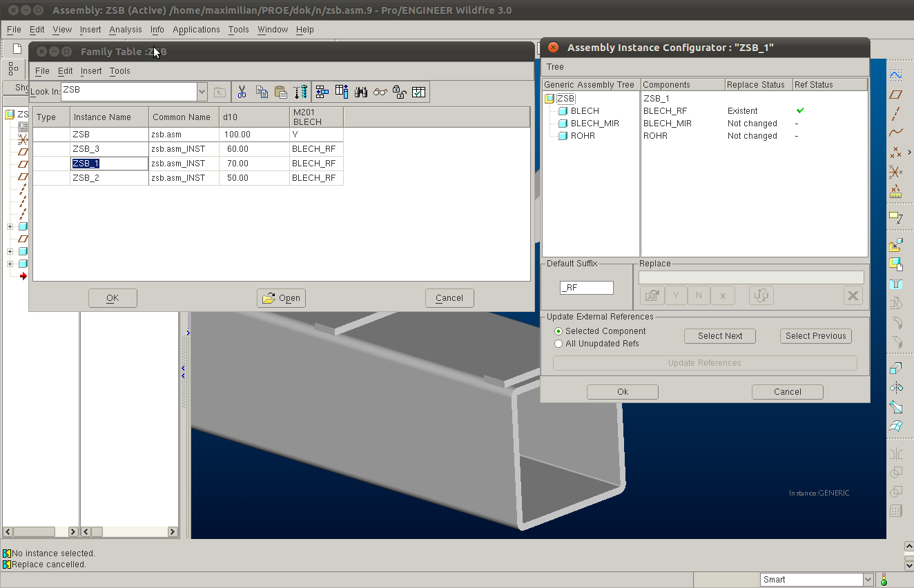The image size is (914, 588).
Task: Click the Common Name column header
Action: tap(184, 117)
